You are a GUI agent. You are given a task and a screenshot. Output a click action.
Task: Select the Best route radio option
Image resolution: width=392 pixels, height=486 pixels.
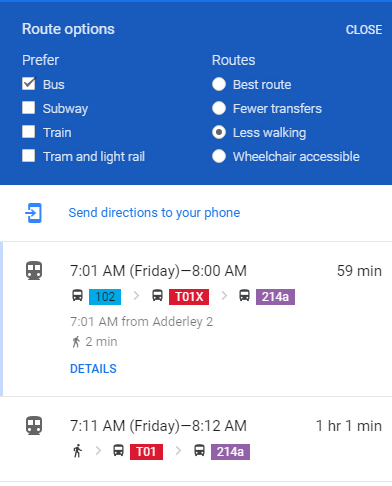coord(219,84)
